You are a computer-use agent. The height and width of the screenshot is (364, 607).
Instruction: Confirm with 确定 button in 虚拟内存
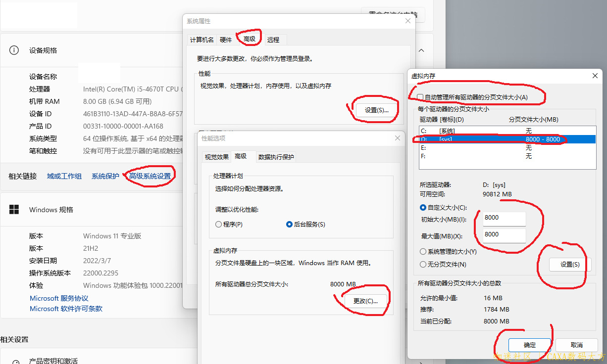[x=530, y=345]
